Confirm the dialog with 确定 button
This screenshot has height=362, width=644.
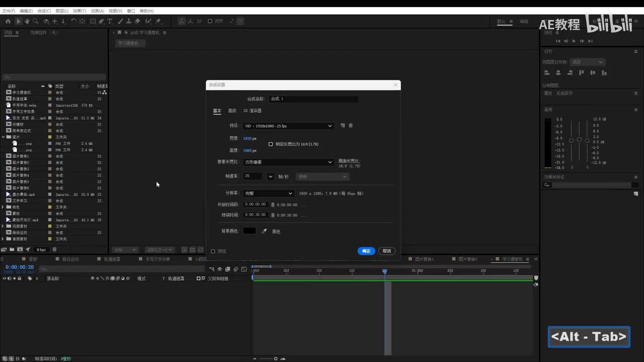366,251
